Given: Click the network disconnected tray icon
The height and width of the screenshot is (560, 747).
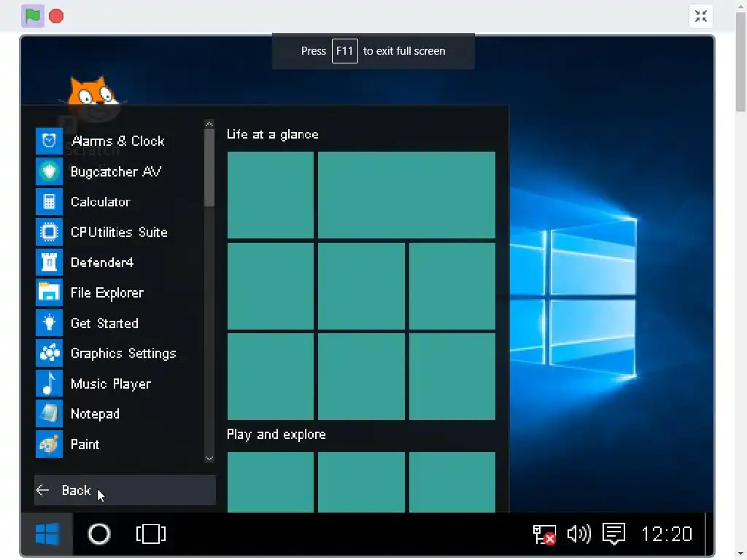Looking at the screenshot, I should (x=544, y=534).
